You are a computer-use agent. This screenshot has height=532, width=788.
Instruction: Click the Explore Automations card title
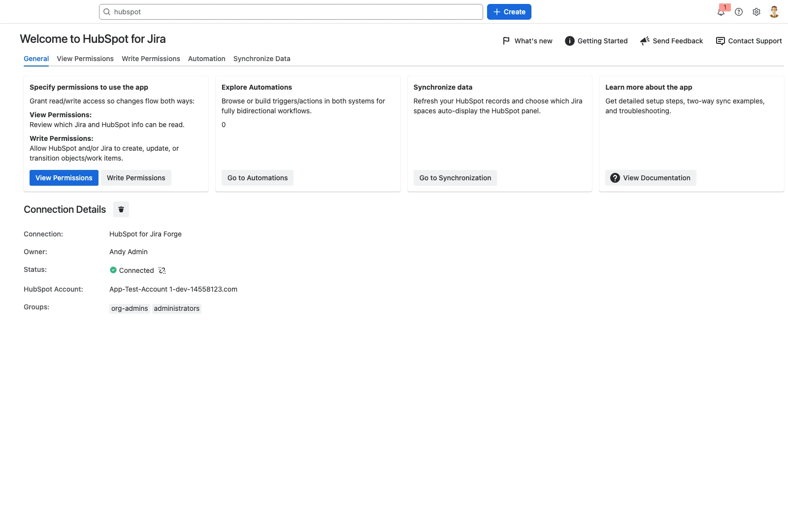[x=257, y=87]
